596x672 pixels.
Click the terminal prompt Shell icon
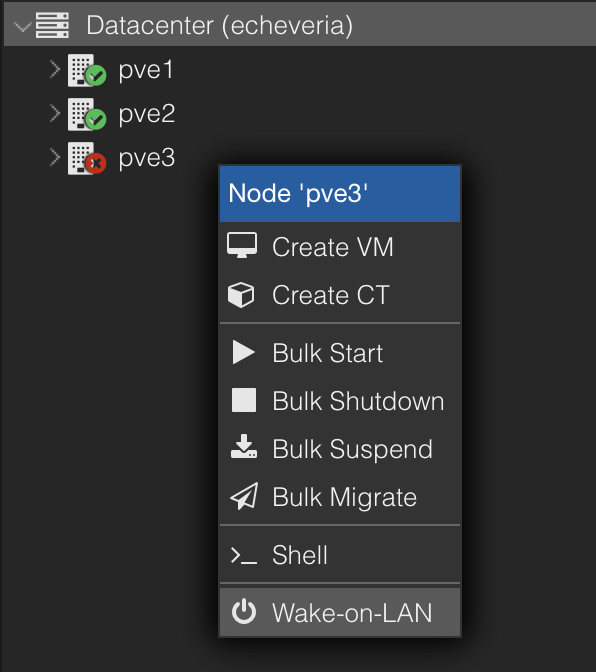click(244, 556)
